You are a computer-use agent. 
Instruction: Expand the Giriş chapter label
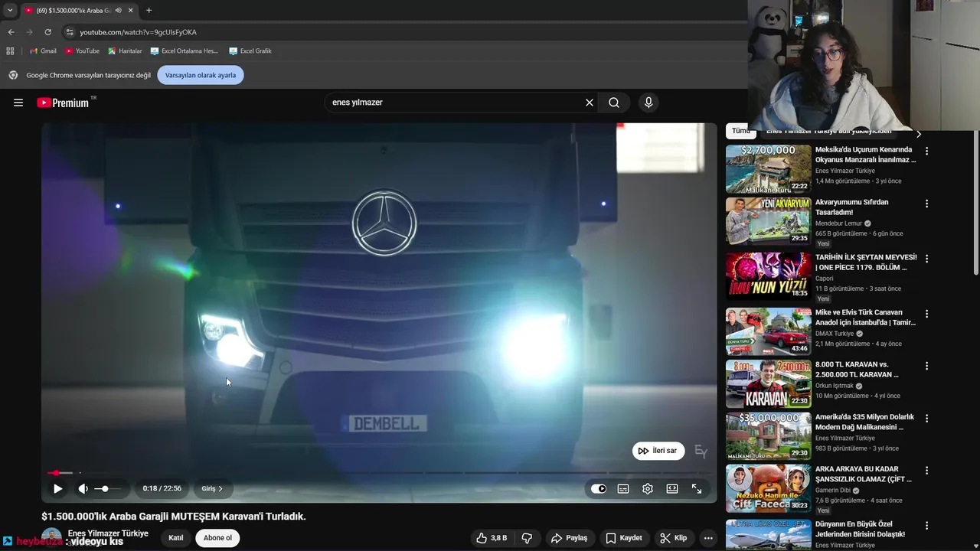212,488
